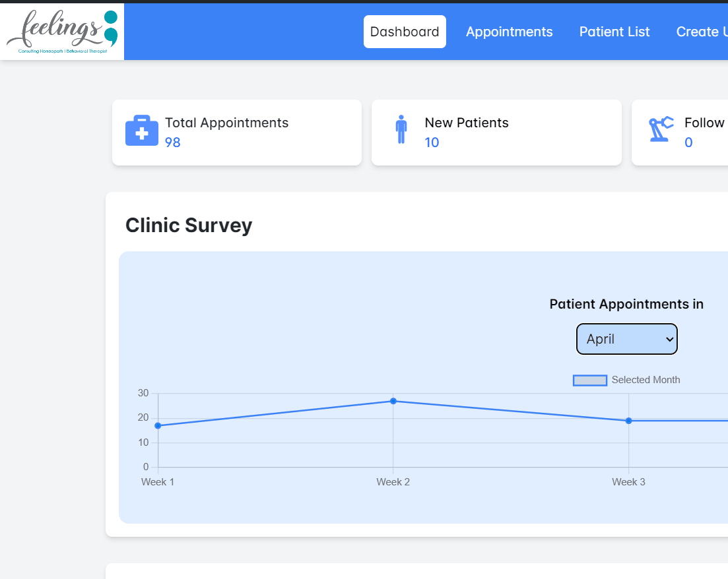Select the Week 2 data point on chart

393,401
